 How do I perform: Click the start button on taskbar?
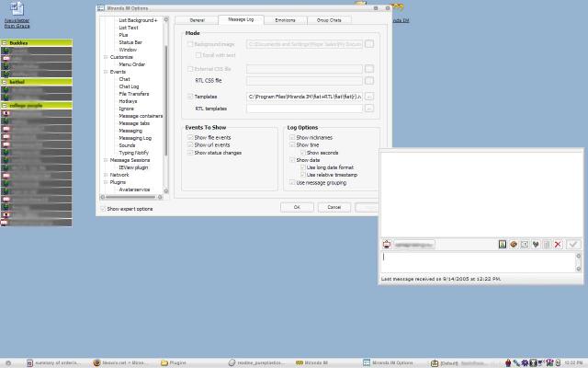pyautogui.click(x=8, y=362)
